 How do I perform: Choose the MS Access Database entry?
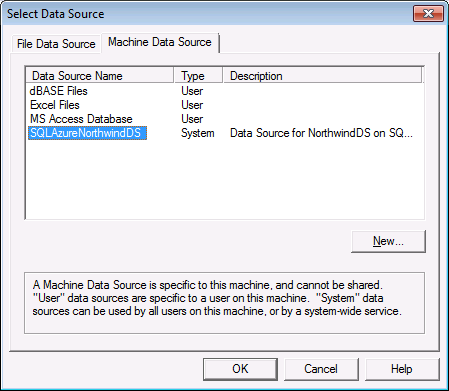pos(81,119)
